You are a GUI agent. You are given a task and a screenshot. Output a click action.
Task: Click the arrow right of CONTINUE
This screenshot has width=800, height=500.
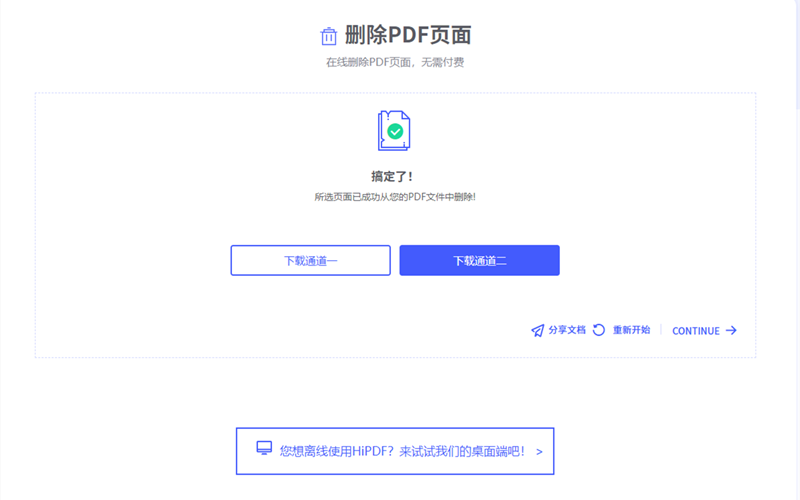click(731, 330)
